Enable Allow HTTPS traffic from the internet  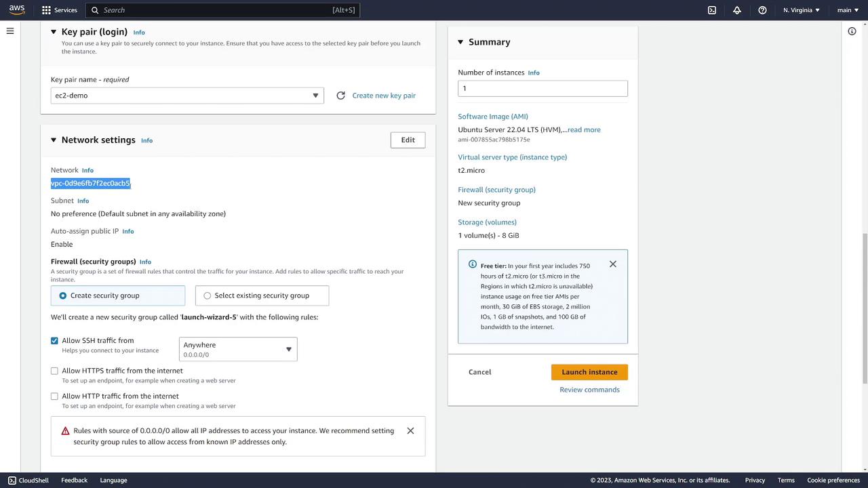pos(54,371)
